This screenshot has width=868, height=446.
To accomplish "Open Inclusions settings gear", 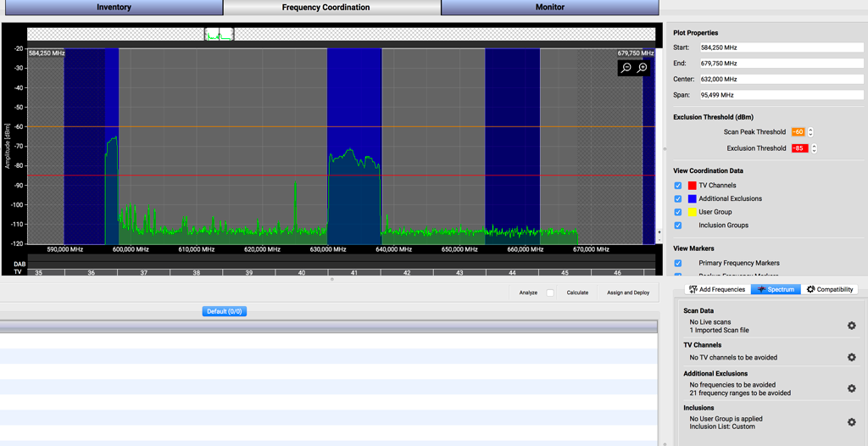I will click(x=851, y=421).
